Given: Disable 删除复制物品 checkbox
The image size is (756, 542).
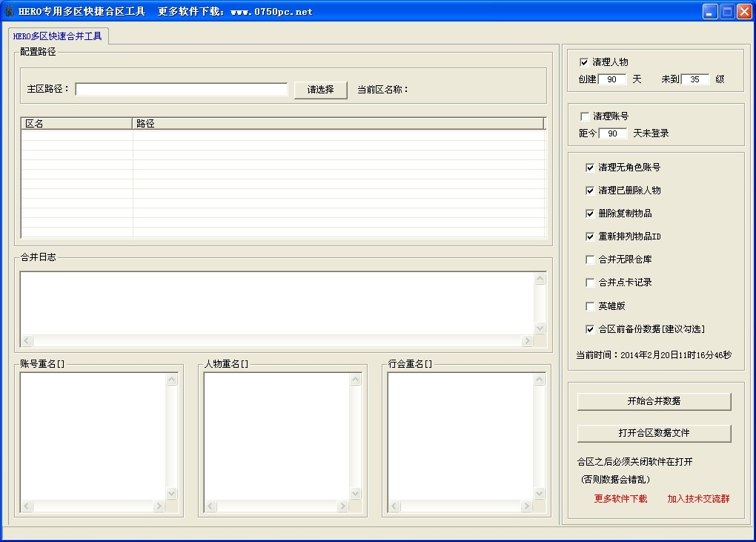Looking at the screenshot, I should point(590,214).
